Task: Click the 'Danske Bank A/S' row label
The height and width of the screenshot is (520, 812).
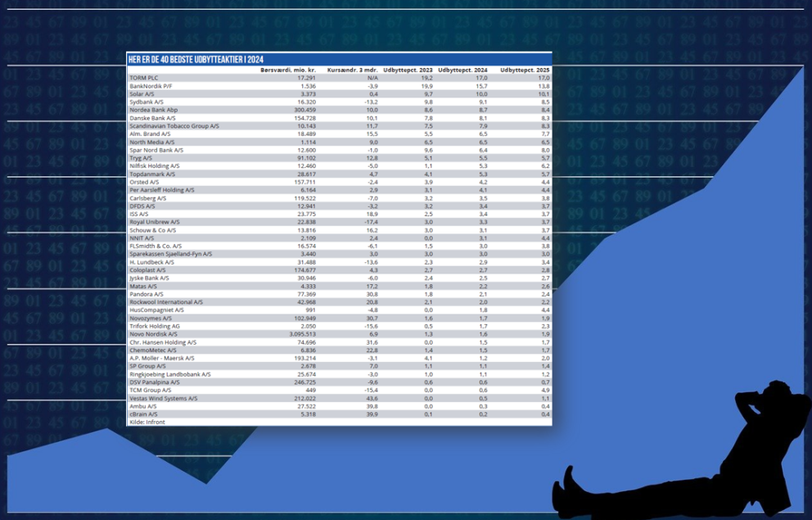Action: point(152,118)
